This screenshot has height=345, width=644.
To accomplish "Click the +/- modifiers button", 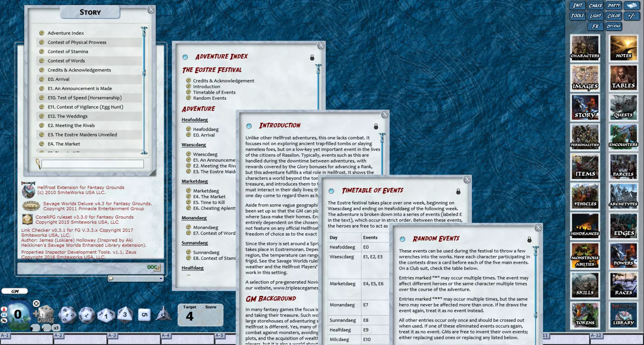I will [632, 16].
